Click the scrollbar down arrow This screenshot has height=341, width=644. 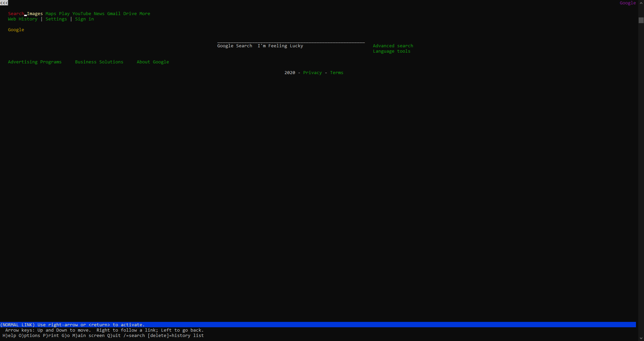(641, 338)
